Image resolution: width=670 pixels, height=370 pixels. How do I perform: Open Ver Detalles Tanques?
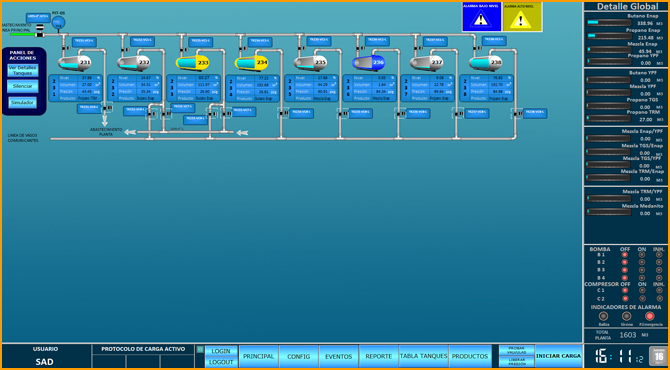click(x=23, y=70)
